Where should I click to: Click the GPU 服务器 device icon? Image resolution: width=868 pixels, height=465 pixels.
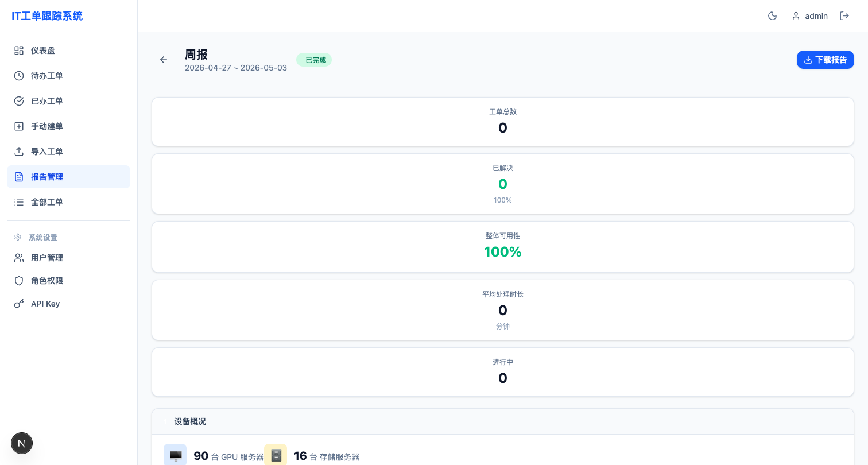175,456
